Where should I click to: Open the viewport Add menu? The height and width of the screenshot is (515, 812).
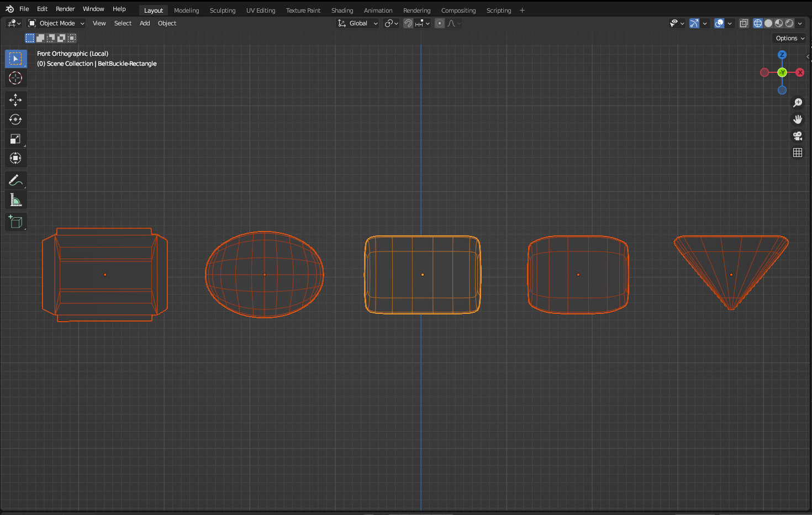145,23
